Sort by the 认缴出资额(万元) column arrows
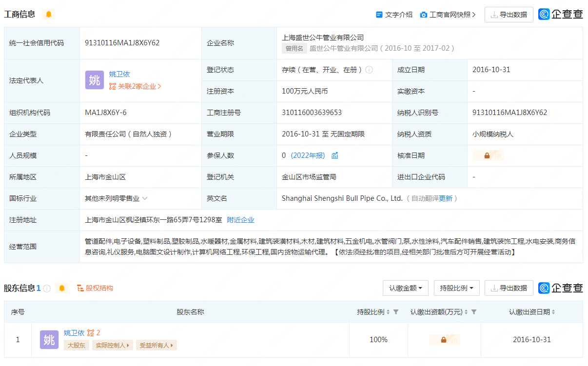The image size is (588, 366). [x=466, y=312]
